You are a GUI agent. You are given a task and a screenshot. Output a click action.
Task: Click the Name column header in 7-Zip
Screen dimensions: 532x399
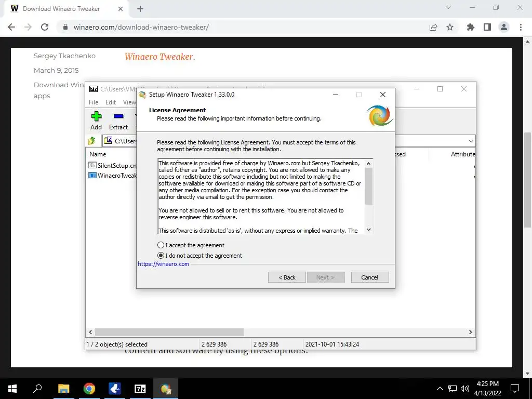click(98, 154)
